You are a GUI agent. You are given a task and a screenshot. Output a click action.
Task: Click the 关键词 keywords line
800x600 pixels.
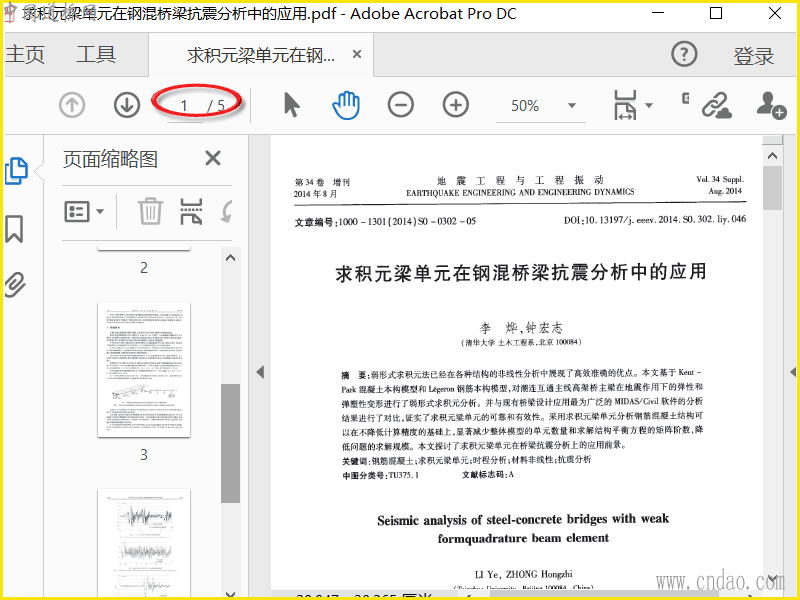[466, 460]
